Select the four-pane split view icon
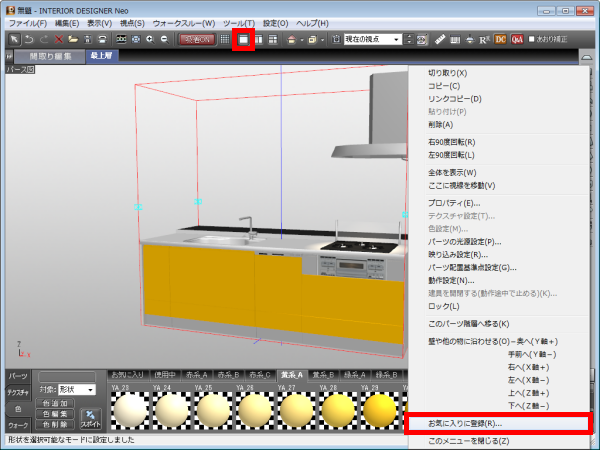 pyautogui.click(x=273, y=39)
